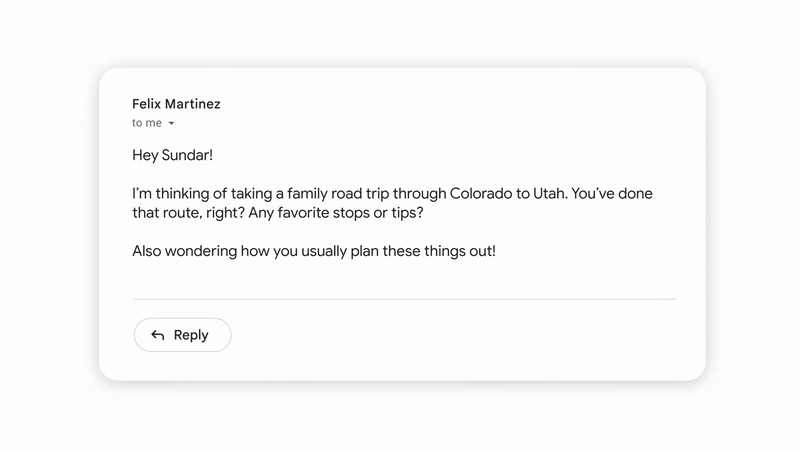Click the horizontal divider above Reply
The height and width of the screenshot is (450, 800).
coord(404,299)
